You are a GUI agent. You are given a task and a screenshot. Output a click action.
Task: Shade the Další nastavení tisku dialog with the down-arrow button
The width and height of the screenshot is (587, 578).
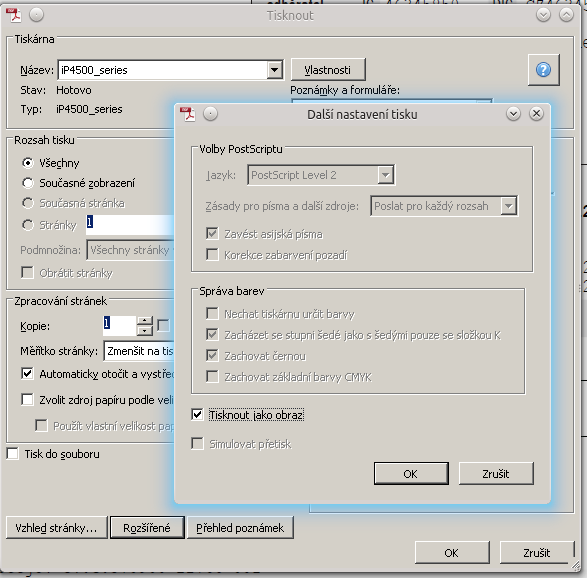click(513, 113)
